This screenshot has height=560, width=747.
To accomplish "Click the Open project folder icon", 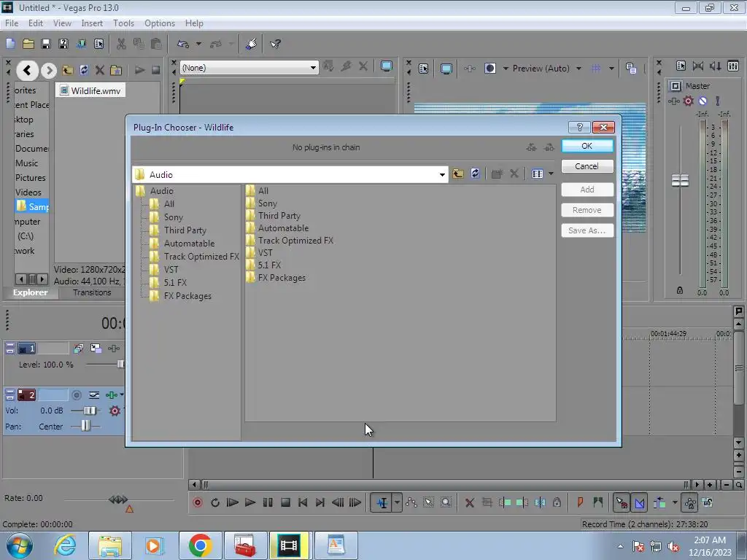I will [x=28, y=44].
